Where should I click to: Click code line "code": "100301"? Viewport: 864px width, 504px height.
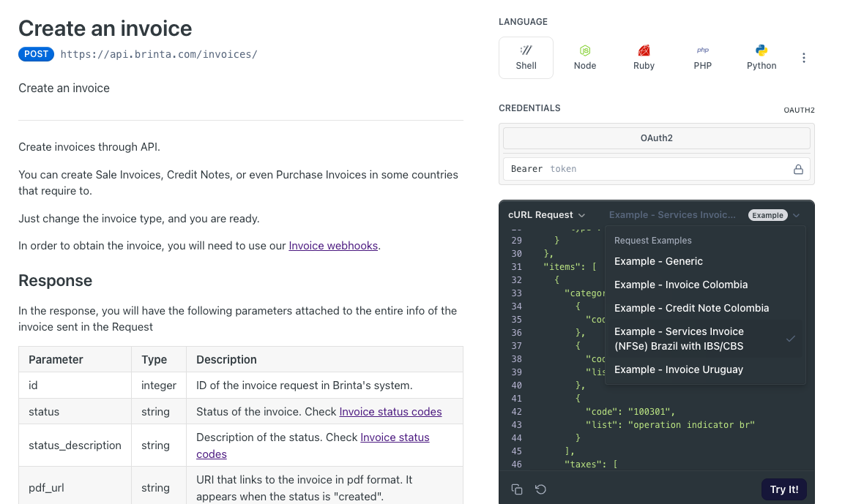coord(630,412)
